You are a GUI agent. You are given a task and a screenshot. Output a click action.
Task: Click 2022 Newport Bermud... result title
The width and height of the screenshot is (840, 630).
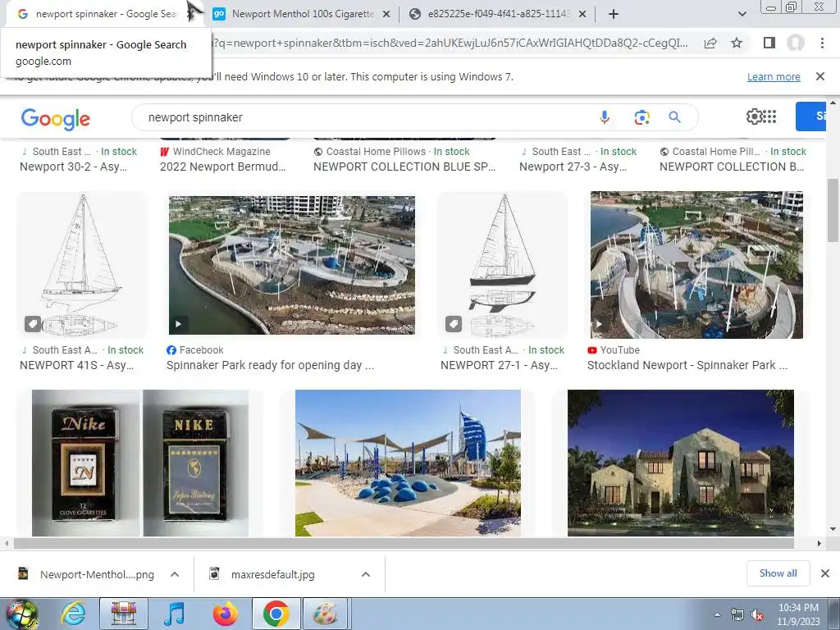pos(223,167)
